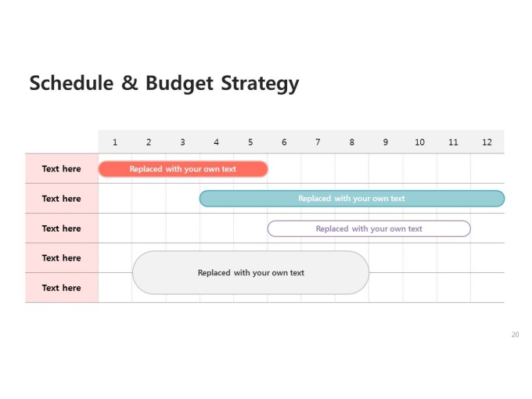The width and height of the screenshot is (532, 399).
Task: Select month column header 12
Action: click(487, 142)
